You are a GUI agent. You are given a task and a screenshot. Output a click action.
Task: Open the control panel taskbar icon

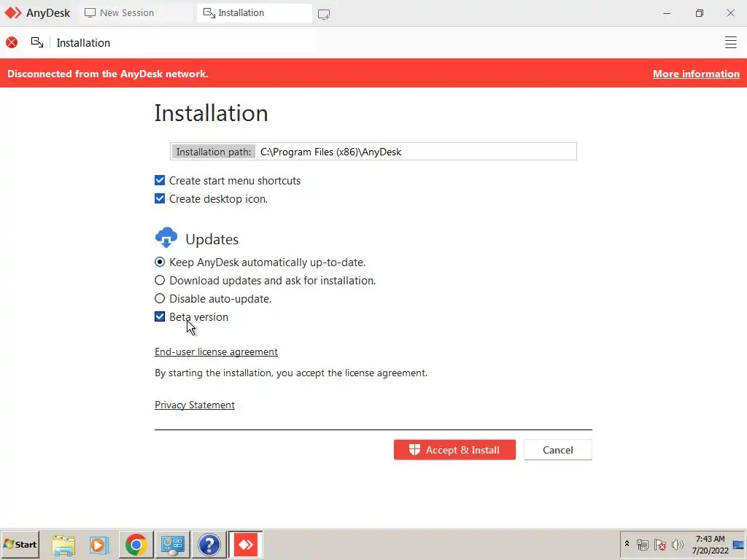(172, 545)
